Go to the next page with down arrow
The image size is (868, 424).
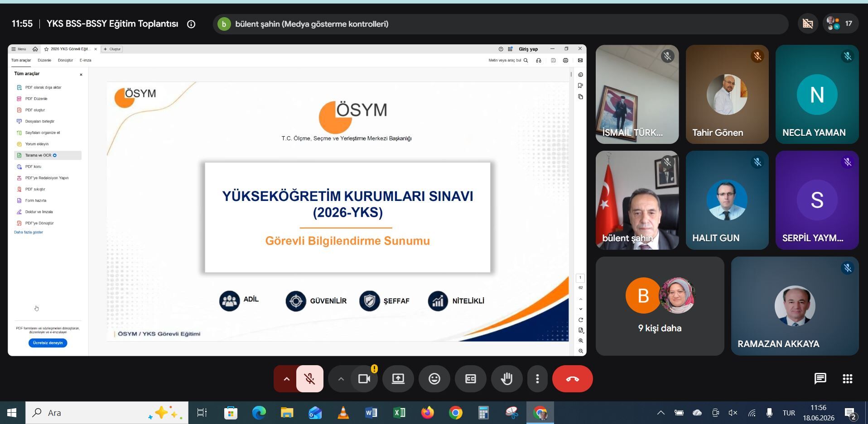[580, 309]
